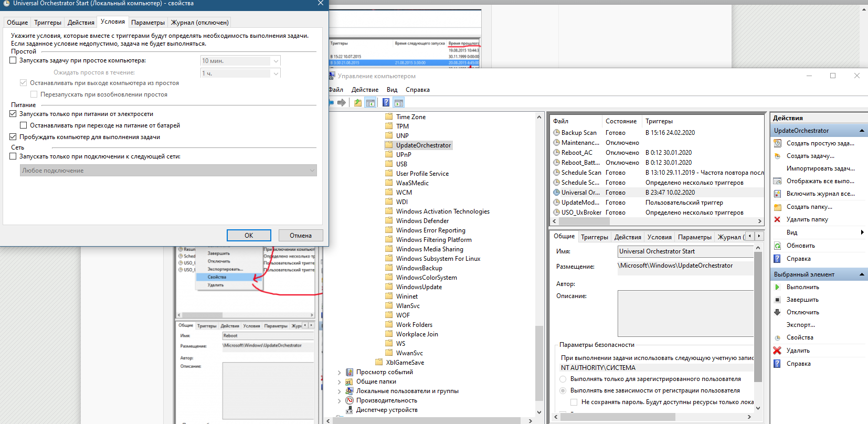Switch to 'Условия' tab in lower task pane

[659, 237]
